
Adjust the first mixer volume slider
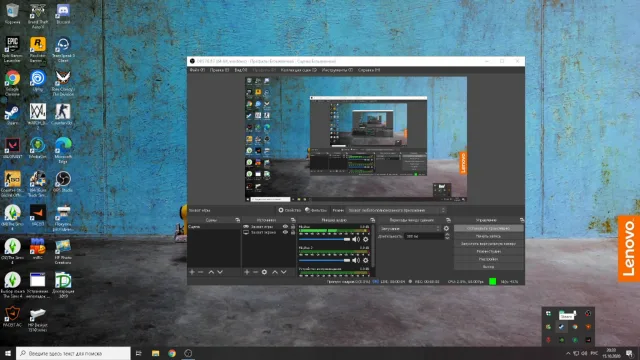(x=324, y=240)
